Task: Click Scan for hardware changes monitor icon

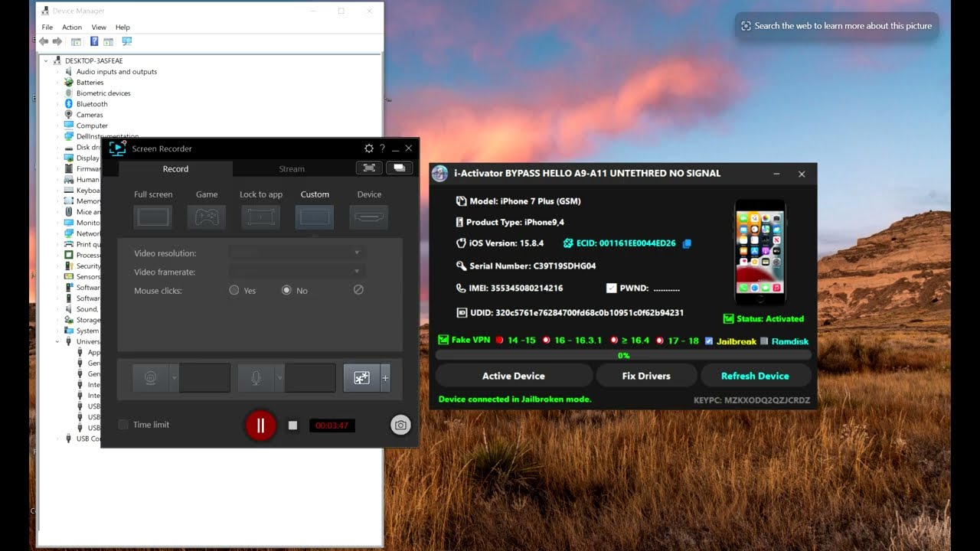Action: 126,41
